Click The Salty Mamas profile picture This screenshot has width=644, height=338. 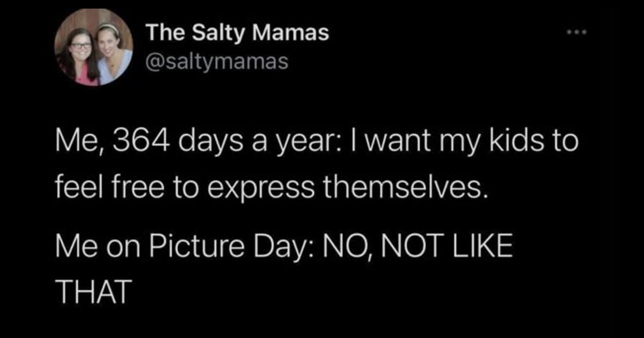coord(93,47)
